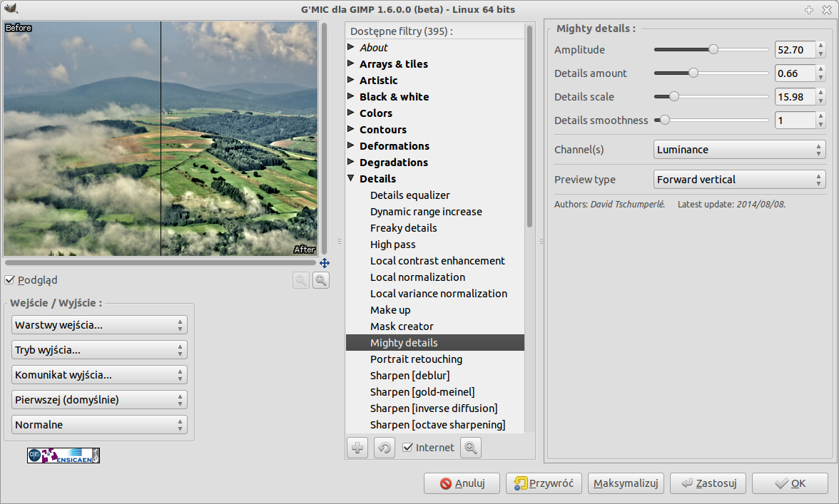Click the before/after preview image
839x504 pixels.
pos(161,139)
